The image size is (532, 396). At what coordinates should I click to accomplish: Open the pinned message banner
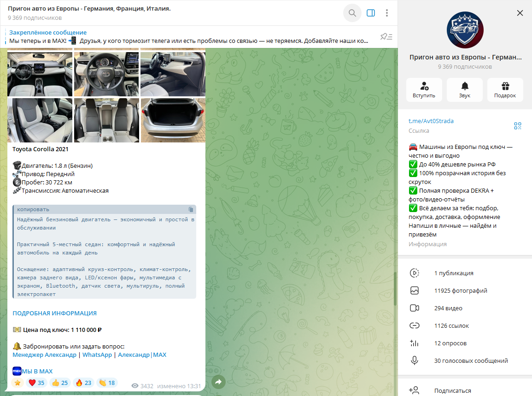(189, 37)
